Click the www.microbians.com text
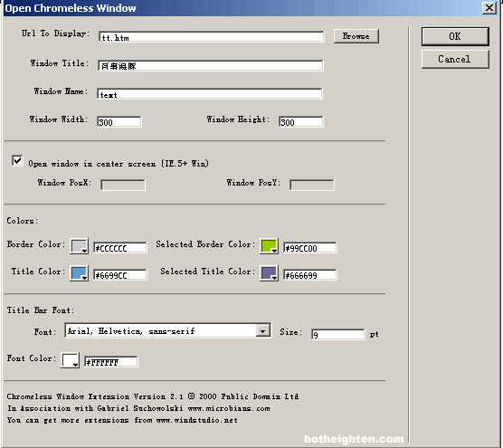Viewport: 503px width, 448px height. (229, 408)
